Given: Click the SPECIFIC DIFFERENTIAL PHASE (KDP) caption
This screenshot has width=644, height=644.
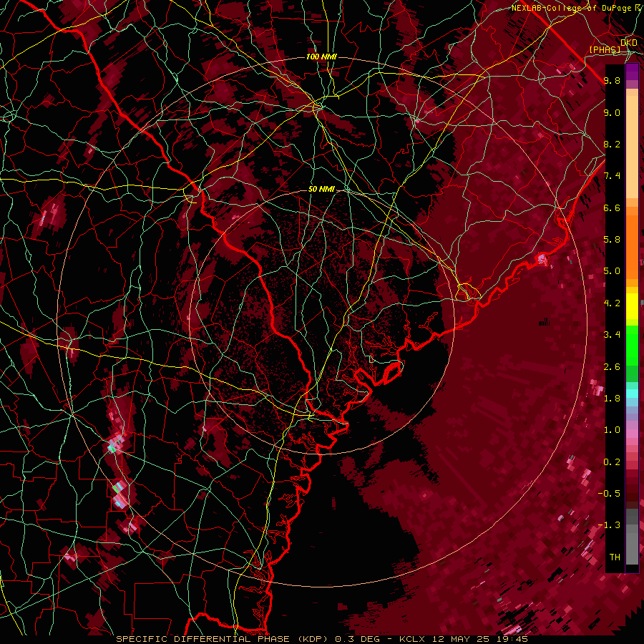Looking at the screenshot, I should point(221,639).
